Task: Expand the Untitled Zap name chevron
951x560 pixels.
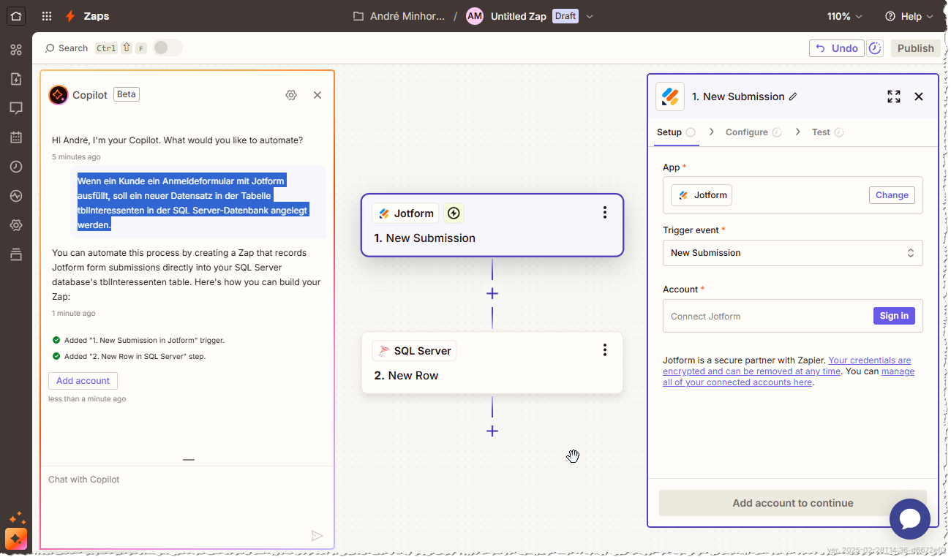Action: click(590, 16)
